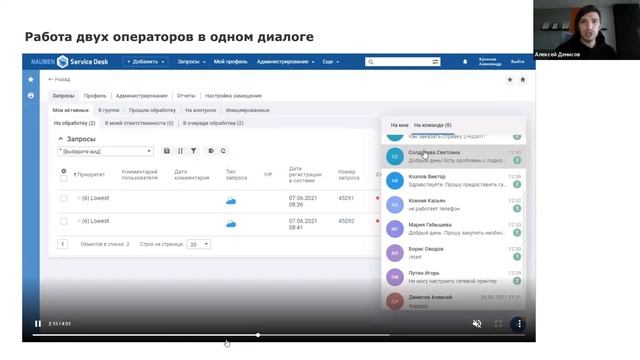Open request number 45292
Image resolution: width=640 pixels, height=360 pixels.
pyautogui.click(x=346, y=221)
